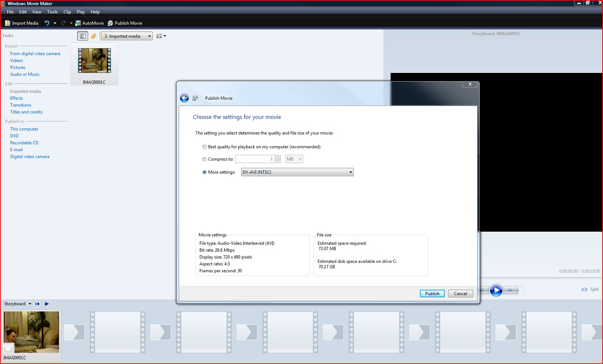
Task: Select the IMAG0001C clip on storyboard
Action: click(x=31, y=336)
